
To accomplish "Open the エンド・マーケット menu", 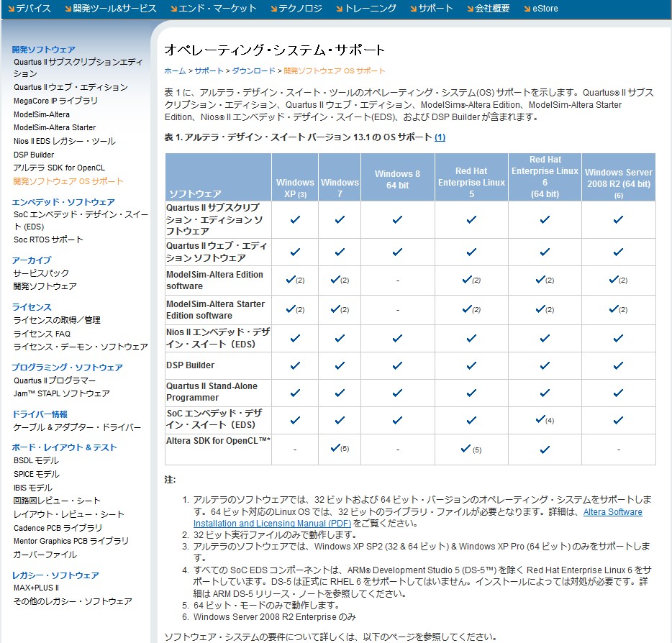I will 214,8.
